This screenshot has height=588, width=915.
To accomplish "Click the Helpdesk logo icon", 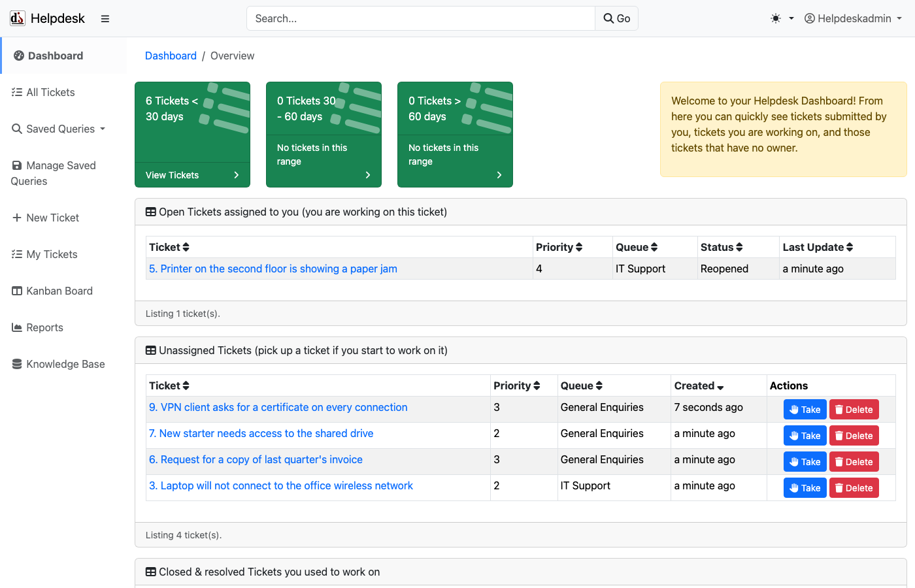I will point(18,18).
